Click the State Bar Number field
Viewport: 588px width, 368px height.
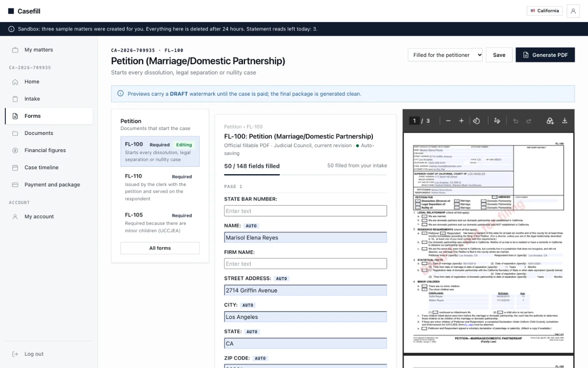pyautogui.click(x=306, y=211)
